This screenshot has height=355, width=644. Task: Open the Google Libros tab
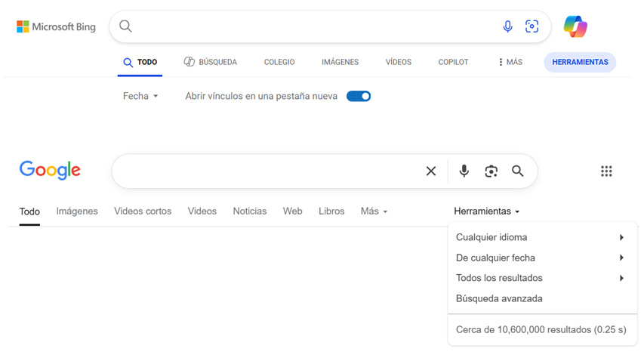(331, 211)
